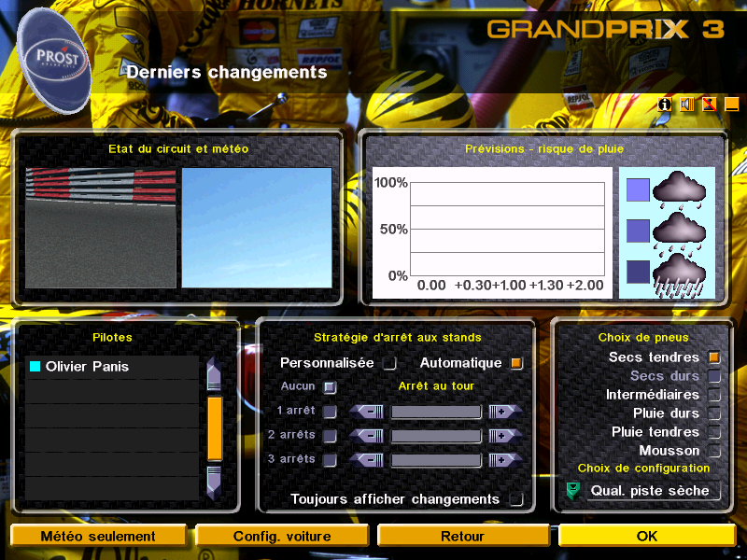747x560 pixels.
Task: Click the Pilotes list scroll up arrow
Action: tap(214, 374)
